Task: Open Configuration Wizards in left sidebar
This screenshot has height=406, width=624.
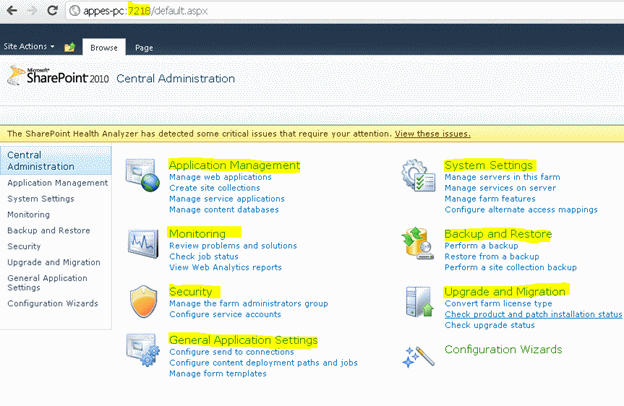Action: point(53,303)
